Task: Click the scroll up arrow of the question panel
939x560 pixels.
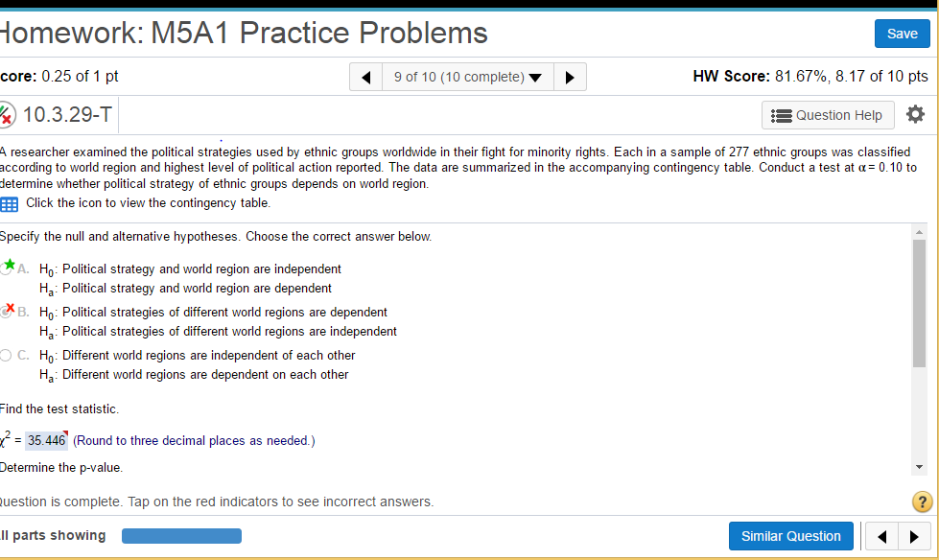Action: click(919, 232)
